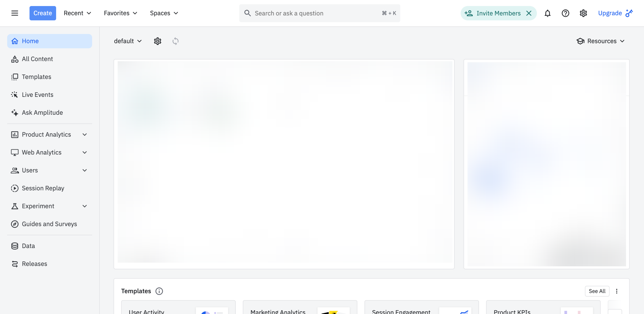Open the Recent menu
The image size is (644, 314).
tap(77, 13)
